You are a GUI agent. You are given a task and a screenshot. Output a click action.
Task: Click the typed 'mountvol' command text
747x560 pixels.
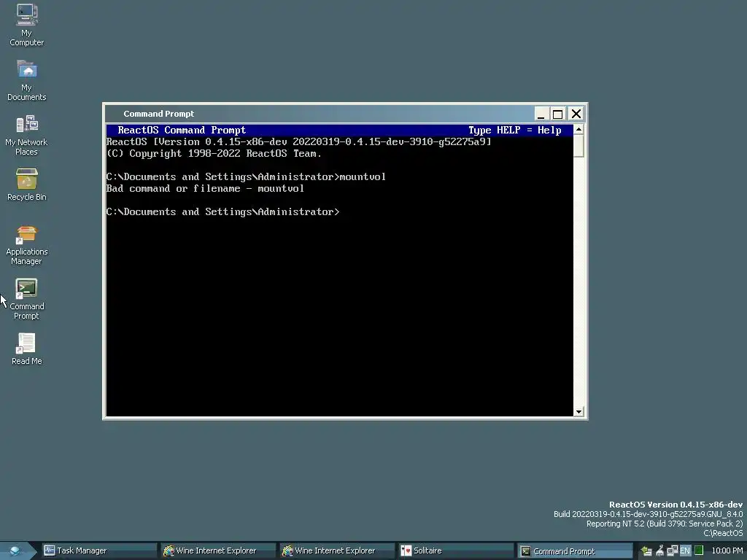point(363,176)
